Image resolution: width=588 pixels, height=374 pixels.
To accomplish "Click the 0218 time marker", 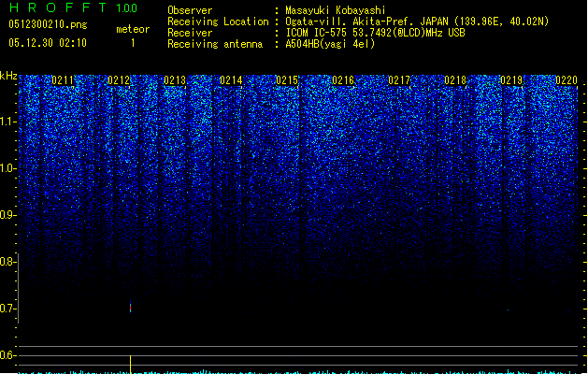I will point(455,80).
